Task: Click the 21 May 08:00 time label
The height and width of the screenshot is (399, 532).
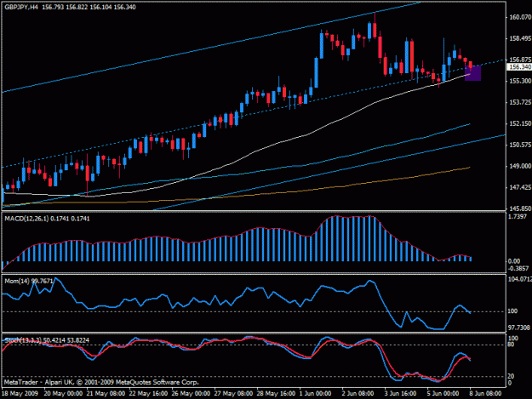Action: coord(106,394)
